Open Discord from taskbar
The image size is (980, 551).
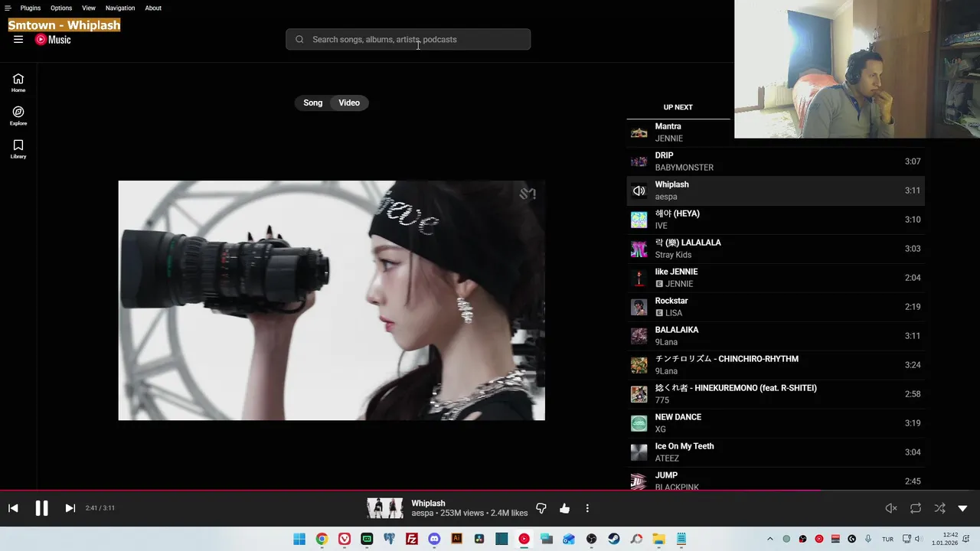pyautogui.click(x=434, y=539)
